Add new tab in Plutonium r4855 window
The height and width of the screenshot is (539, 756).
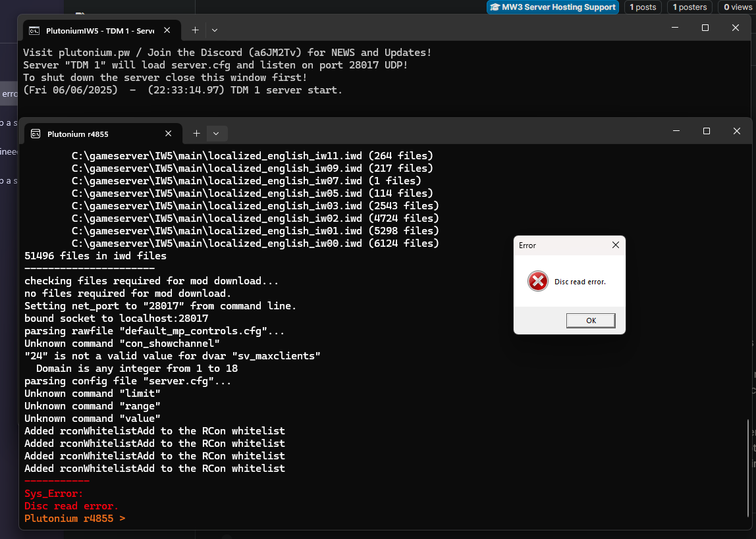click(x=196, y=134)
